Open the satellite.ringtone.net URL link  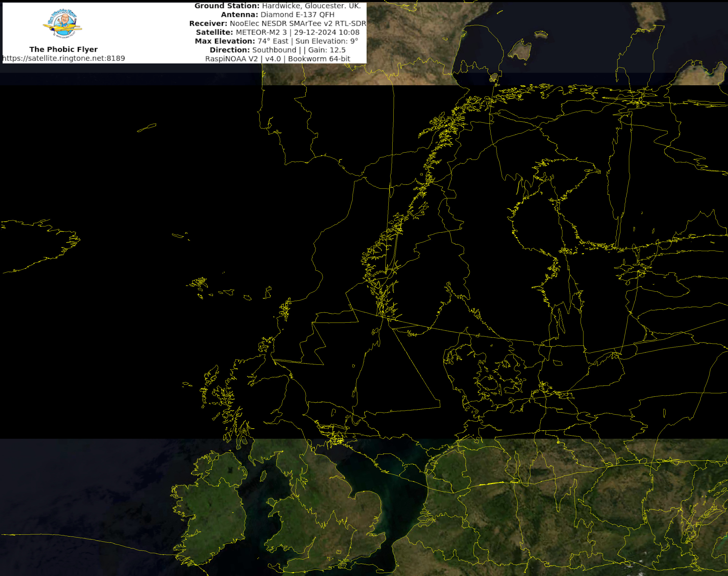coord(64,58)
